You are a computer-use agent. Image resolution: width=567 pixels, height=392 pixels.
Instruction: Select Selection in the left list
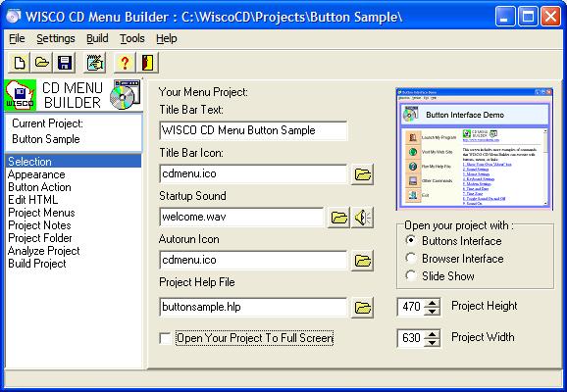[74, 161]
